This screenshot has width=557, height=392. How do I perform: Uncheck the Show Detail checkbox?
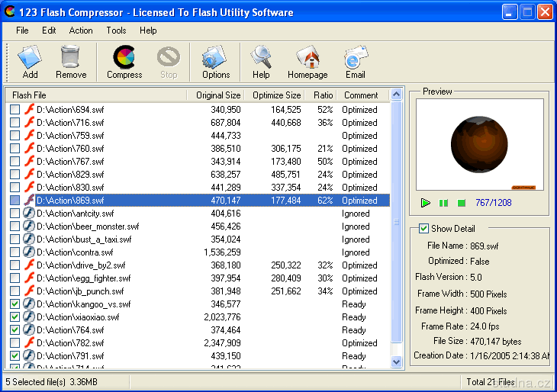coord(424,229)
